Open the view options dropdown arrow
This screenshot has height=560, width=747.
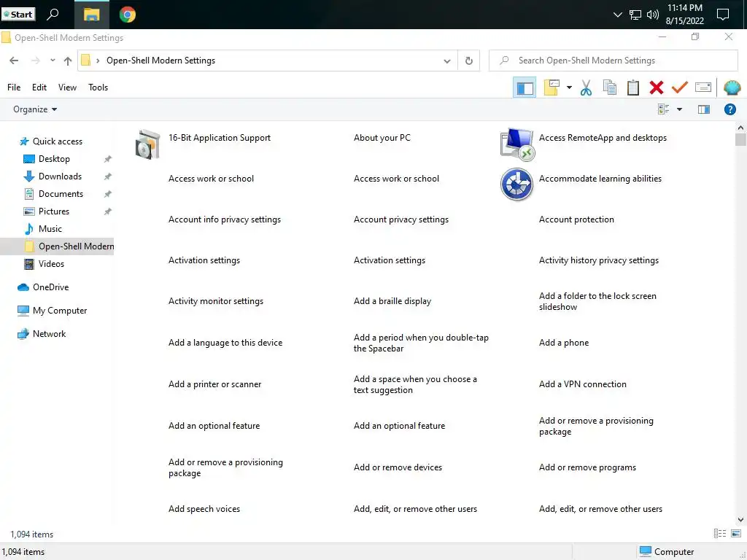tap(679, 109)
